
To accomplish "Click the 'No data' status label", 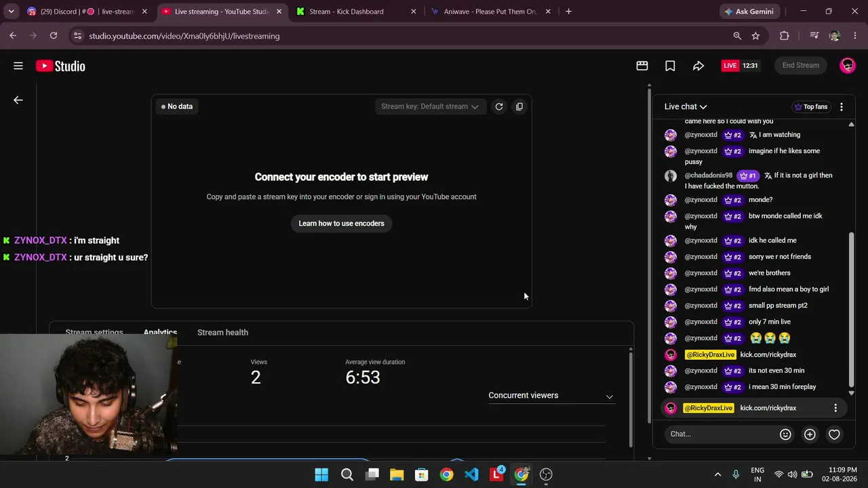I will (x=177, y=106).
